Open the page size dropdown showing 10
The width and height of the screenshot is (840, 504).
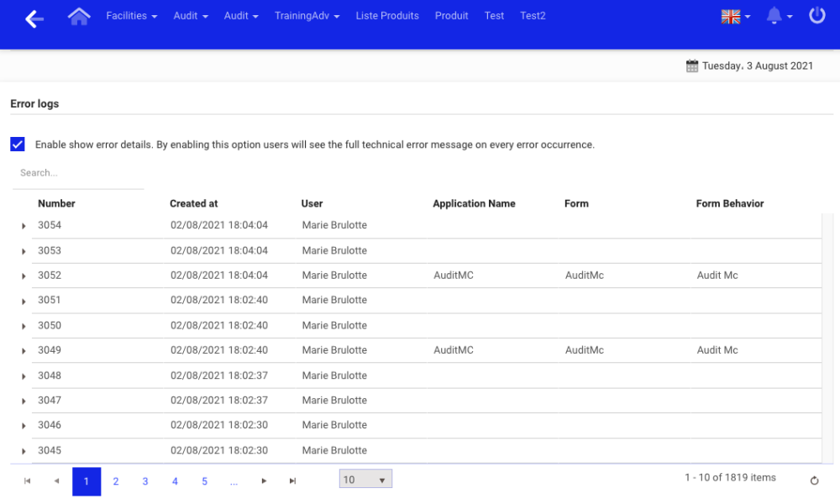(x=365, y=479)
